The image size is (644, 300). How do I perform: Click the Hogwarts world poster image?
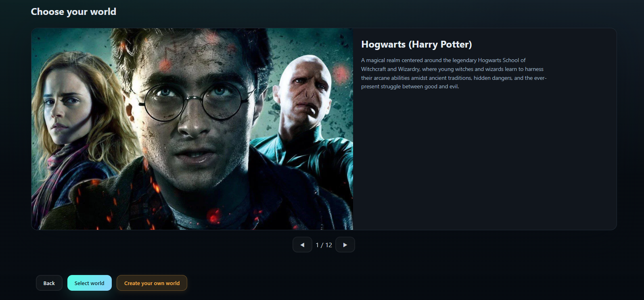point(192,129)
